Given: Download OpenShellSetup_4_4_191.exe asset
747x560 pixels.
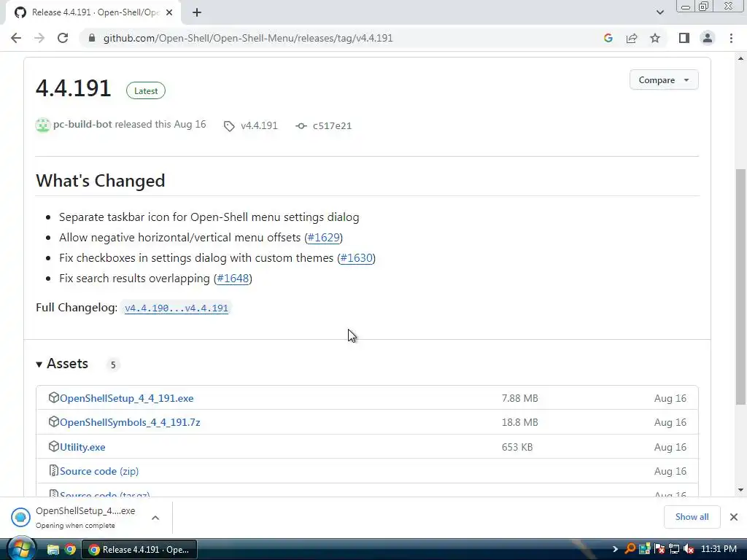Looking at the screenshot, I should click(x=127, y=398).
